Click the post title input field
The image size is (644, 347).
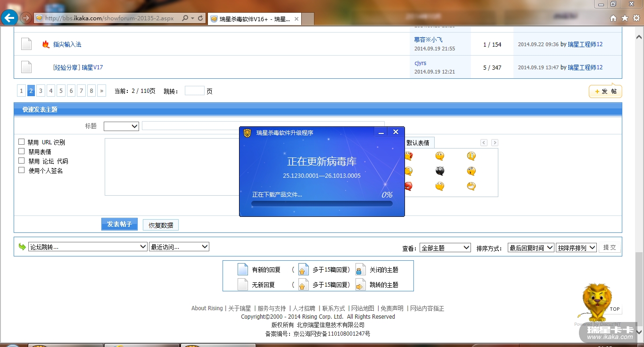263,126
